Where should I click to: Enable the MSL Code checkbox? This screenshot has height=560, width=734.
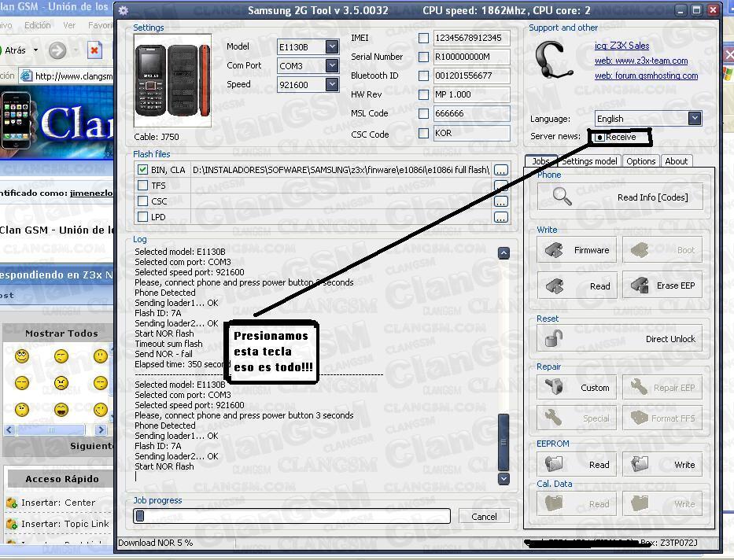coord(423,114)
